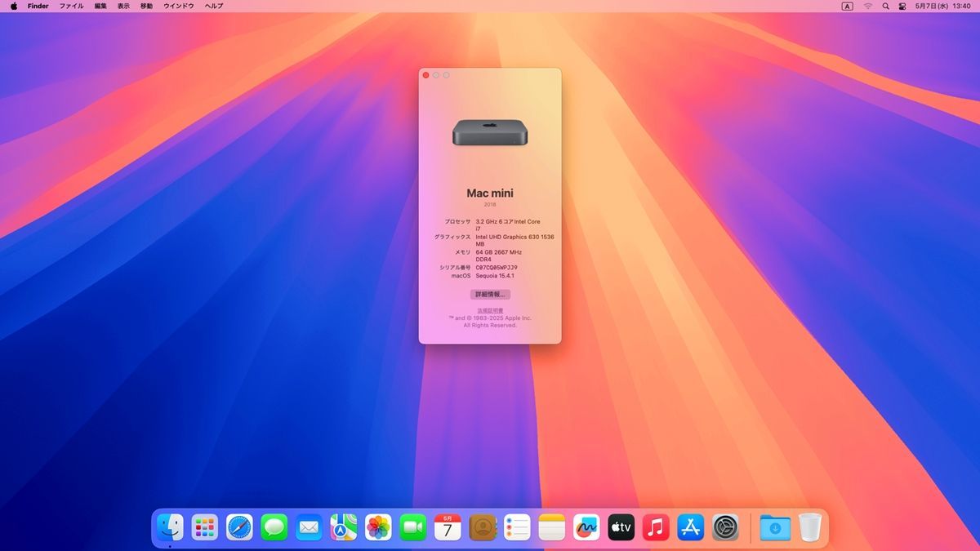Click the date and time display
The image size is (980, 551).
click(x=942, y=6)
